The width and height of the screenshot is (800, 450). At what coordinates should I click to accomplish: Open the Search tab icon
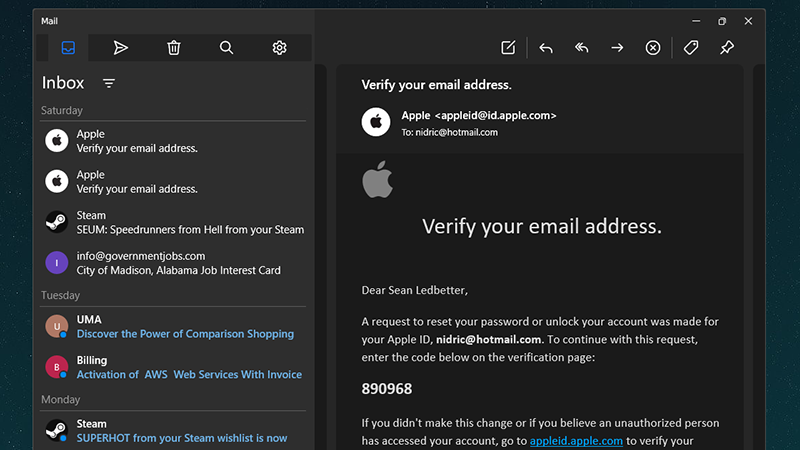tap(227, 47)
